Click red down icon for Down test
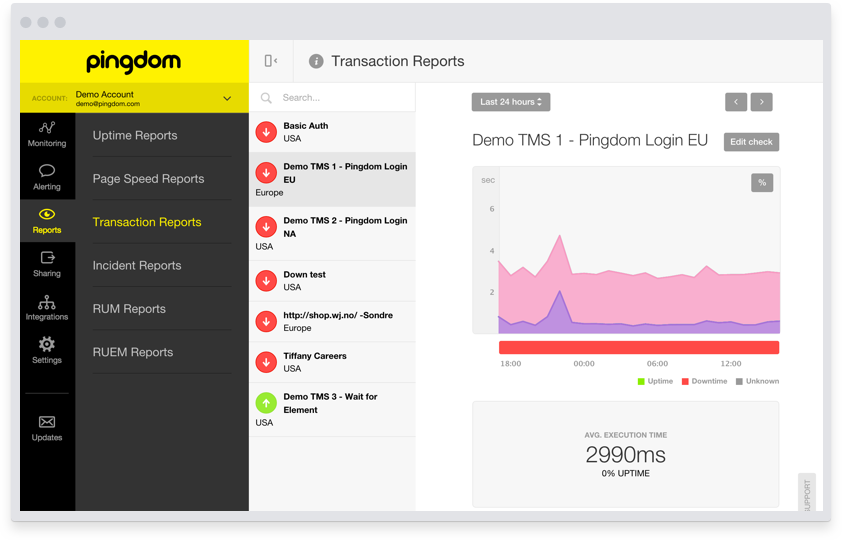842x540 pixels. (x=266, y=281)
